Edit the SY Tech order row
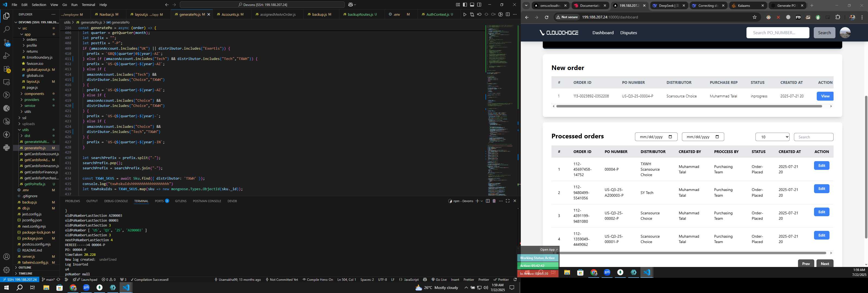 click(822, 189)
